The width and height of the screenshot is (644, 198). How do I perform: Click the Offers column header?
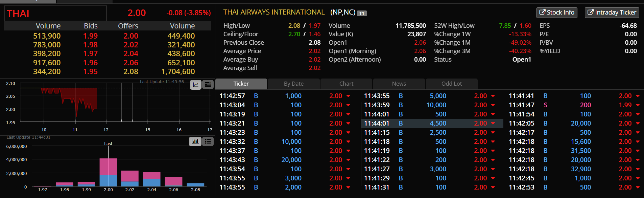tap(128, 26)
